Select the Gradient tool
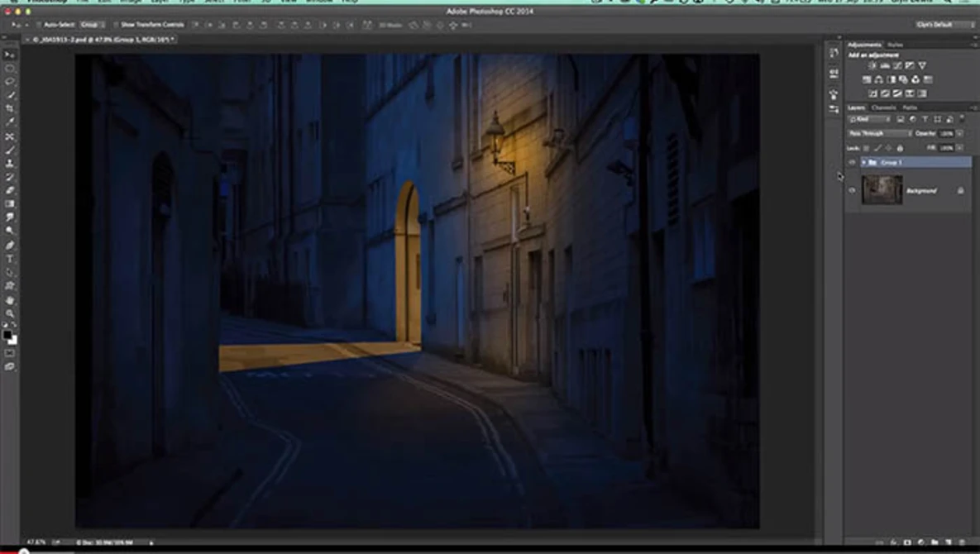 tap(9, 204)
